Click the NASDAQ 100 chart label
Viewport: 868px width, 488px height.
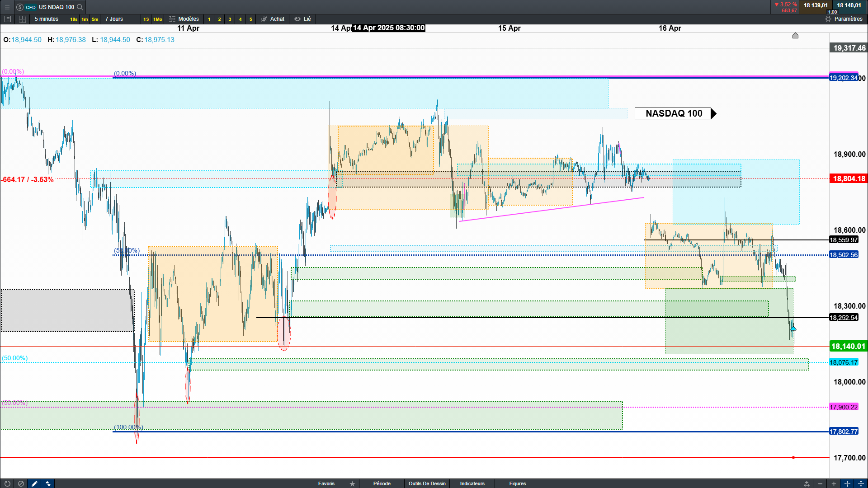pos(674,113)
